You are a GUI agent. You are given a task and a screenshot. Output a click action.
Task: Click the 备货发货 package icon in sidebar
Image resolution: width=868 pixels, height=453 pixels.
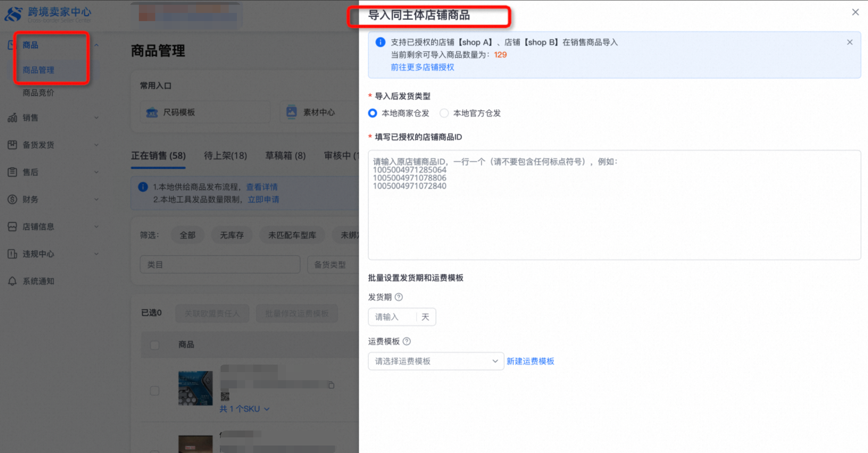click(12, 145)
